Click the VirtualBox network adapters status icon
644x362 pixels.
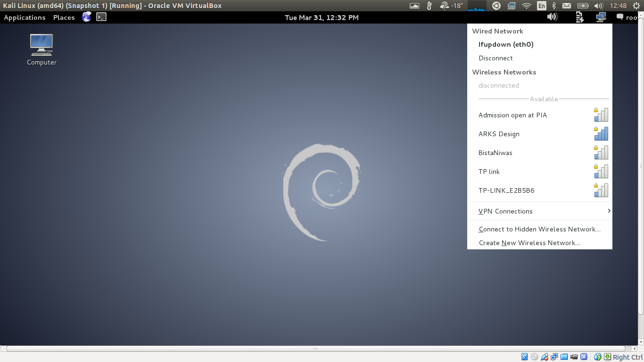554,357
